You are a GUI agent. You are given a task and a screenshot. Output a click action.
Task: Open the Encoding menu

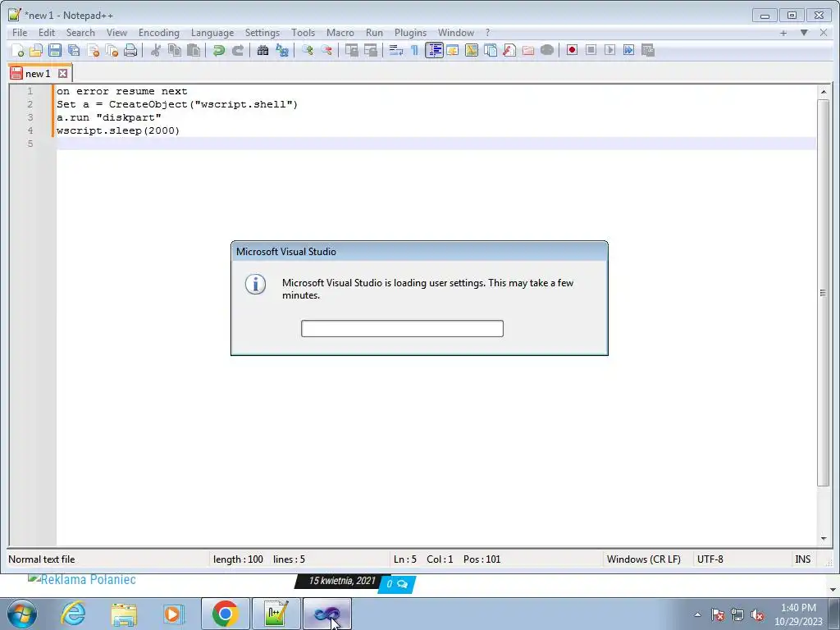(x=158, y=33)
